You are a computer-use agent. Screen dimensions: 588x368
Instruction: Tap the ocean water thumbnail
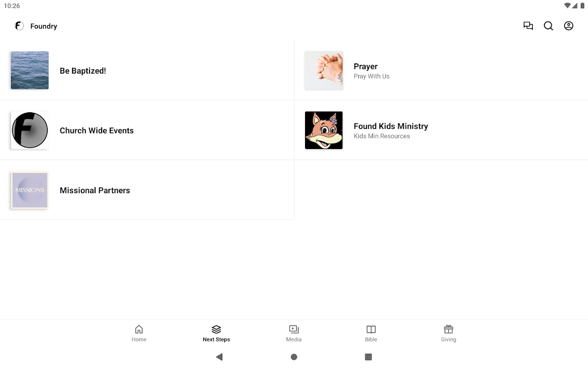(30, 70)
